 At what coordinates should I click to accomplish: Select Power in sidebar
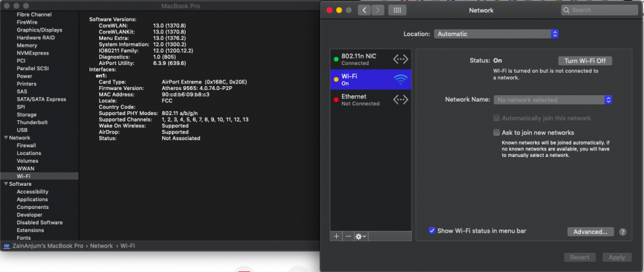click(x=24, y=77)
